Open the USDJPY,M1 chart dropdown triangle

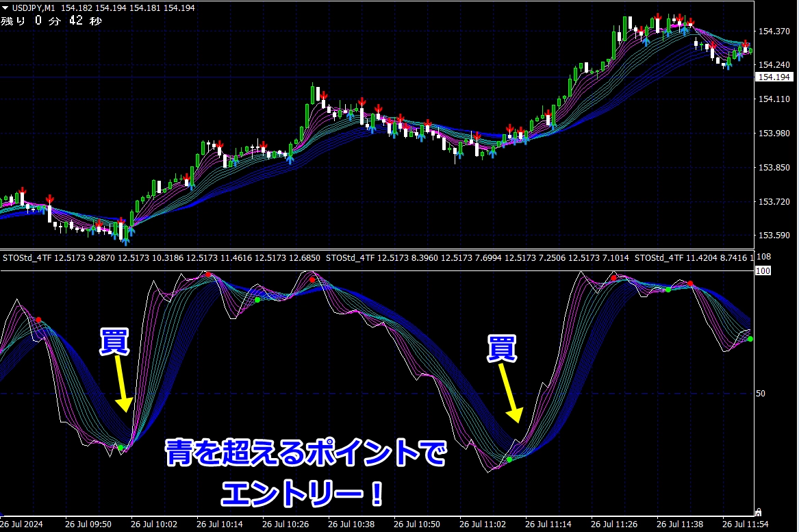point(5,8)
